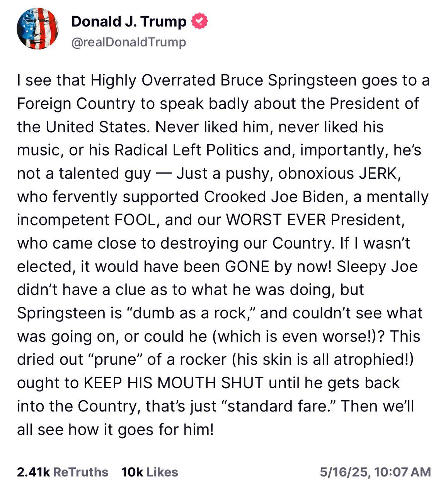Click the ReTruths label

click(80, 472)
